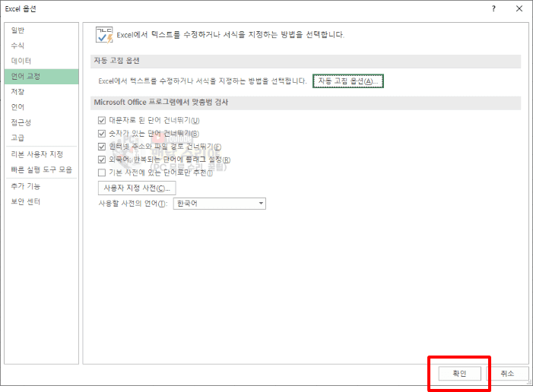Screen dimensions: 533x392
Task: Toggle 인터넷 주소와 파일 경로 건너뛰기 checkbox
Action: pos(102,147)
